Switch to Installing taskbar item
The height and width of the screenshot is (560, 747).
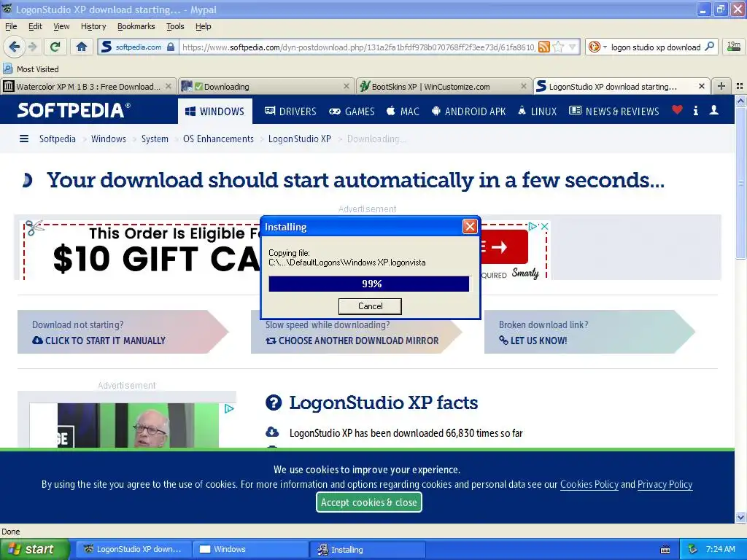point(367,549)
